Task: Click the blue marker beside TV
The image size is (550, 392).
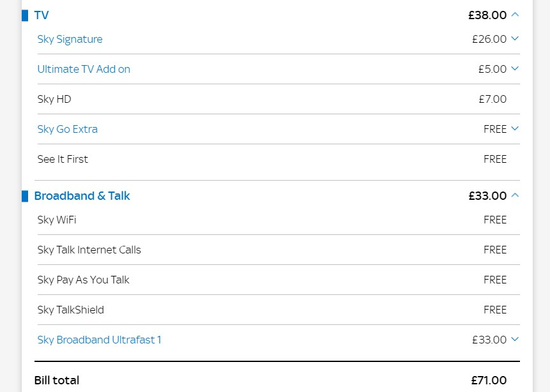Action: click(x=25, y=15)
